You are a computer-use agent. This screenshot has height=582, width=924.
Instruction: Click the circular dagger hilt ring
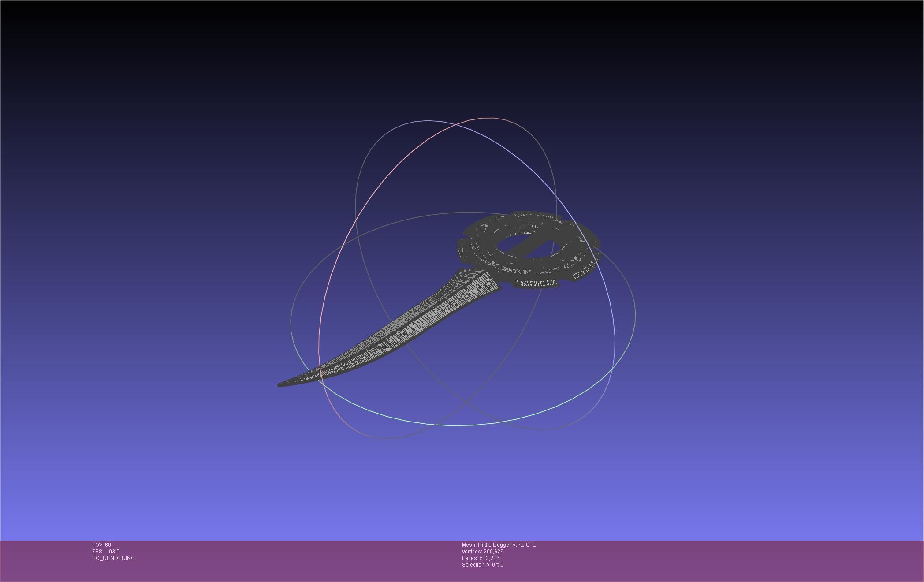pyautogui.click(x=529, y=250)
